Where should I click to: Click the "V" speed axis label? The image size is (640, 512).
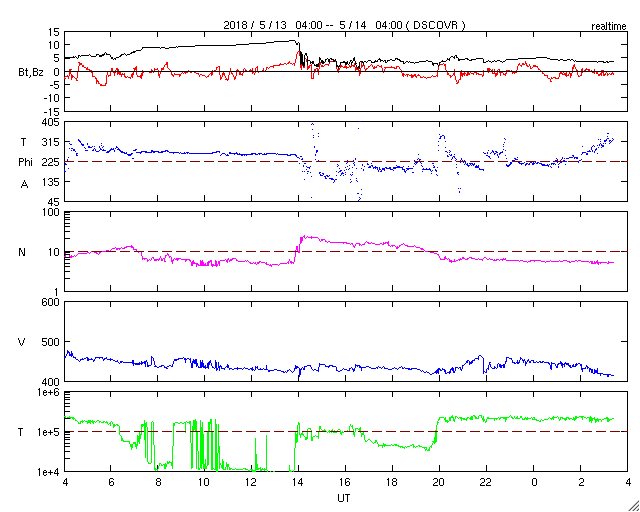point(22,342)
